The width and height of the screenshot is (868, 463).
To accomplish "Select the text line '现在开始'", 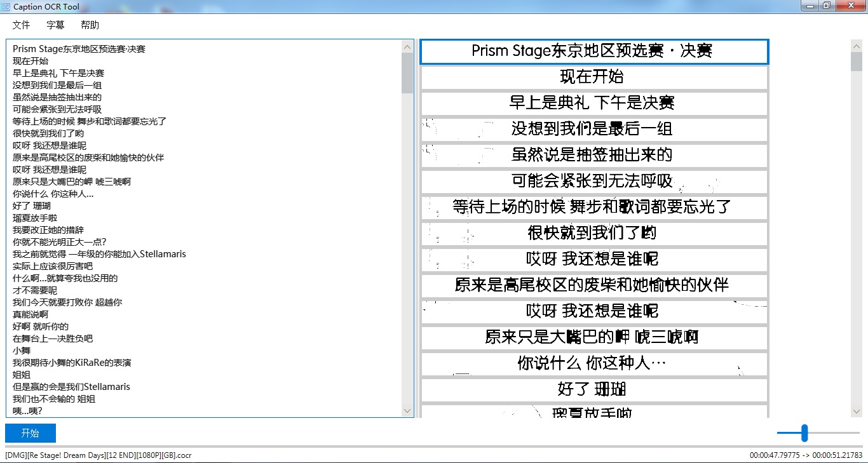I will click(31, 61).
